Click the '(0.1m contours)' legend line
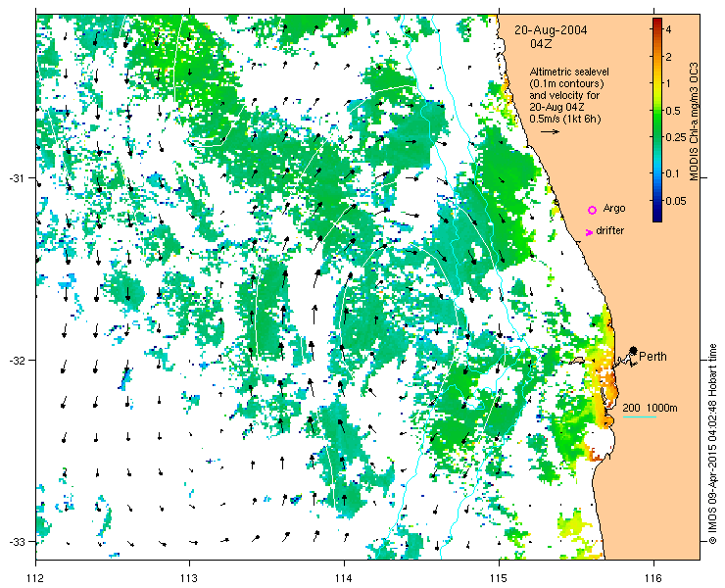The height and width of the screenshot is (588, 725). [567, 83]
